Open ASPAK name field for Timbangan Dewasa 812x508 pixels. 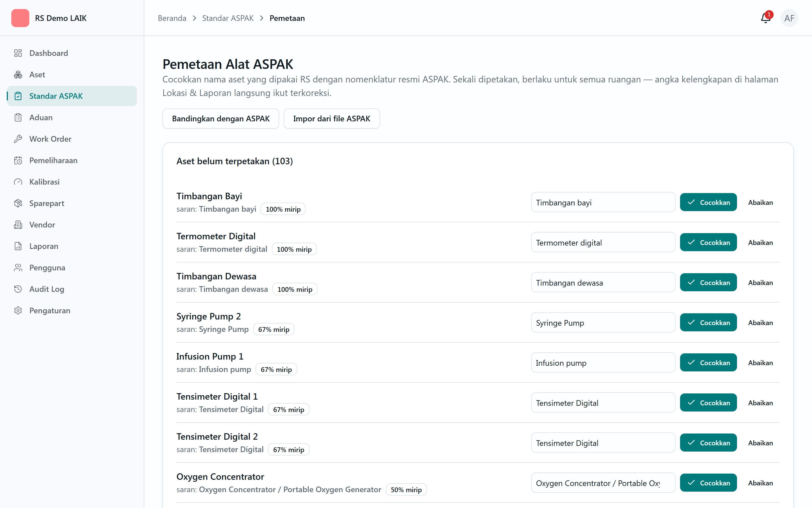603,282
